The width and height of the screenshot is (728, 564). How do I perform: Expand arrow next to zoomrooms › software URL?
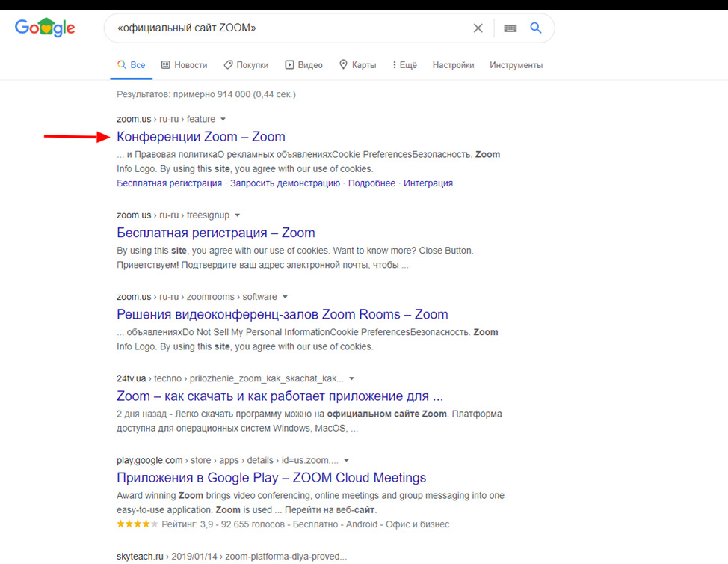click(285, 297)
